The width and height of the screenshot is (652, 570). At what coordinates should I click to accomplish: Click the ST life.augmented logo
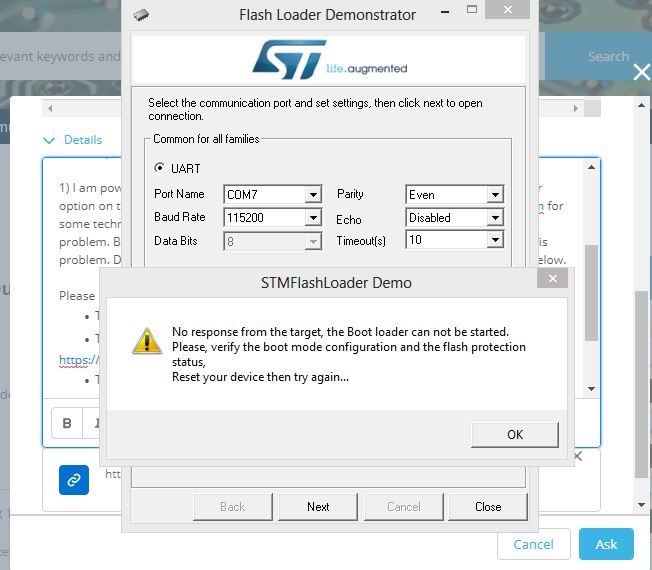[x=329, y=59]
